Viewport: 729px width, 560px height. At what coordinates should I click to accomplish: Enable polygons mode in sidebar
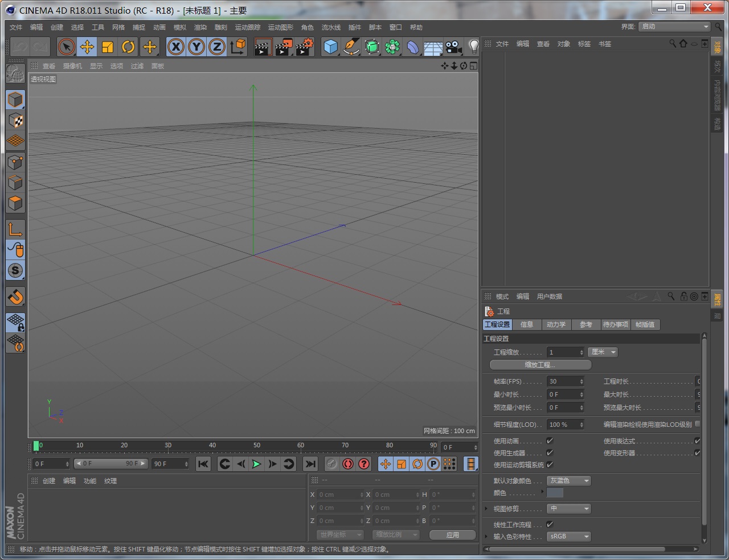coord(15,203)
